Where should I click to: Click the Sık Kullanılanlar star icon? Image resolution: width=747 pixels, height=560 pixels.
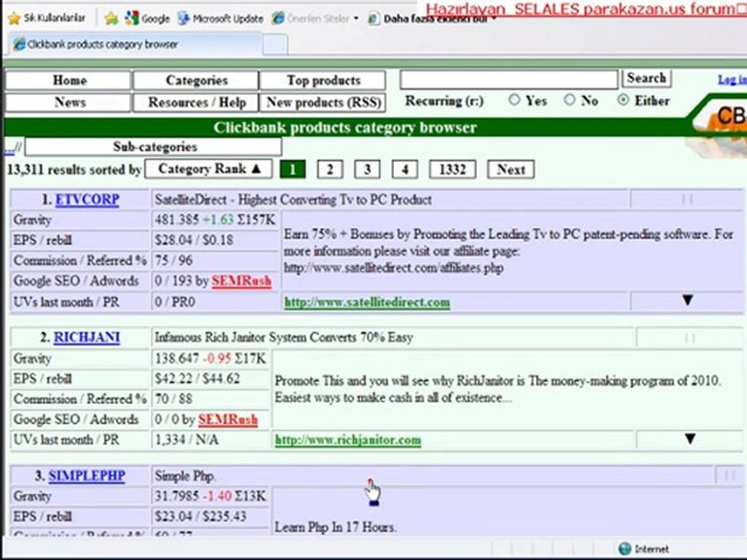[14, 19]
